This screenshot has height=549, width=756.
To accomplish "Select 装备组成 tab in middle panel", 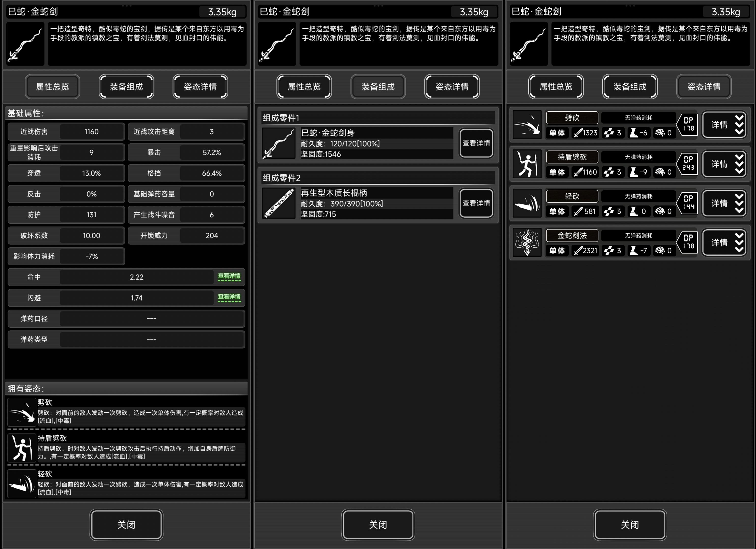I will click(x=378, y=87).
